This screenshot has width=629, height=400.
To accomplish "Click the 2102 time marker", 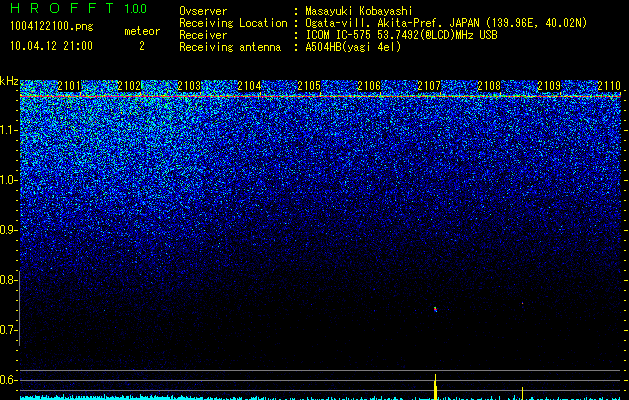I will click(x=130, y=85).
